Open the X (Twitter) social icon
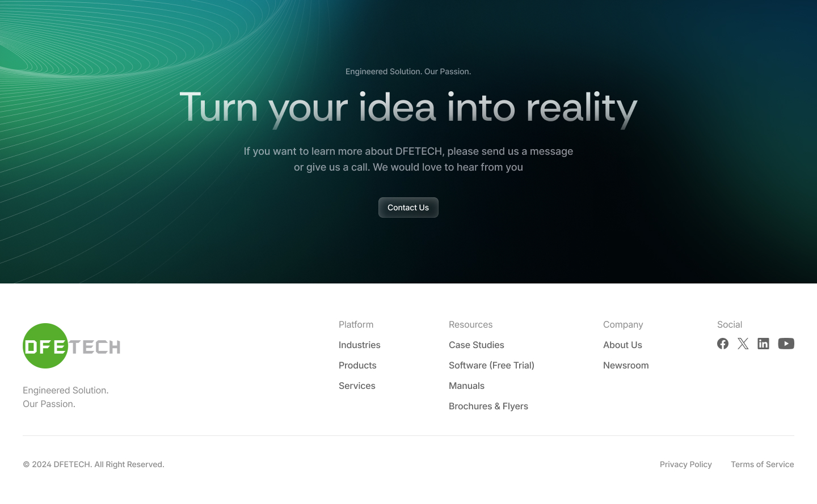Image resolution: width=817 pixels, height=504 pixels. pos(743,344)
